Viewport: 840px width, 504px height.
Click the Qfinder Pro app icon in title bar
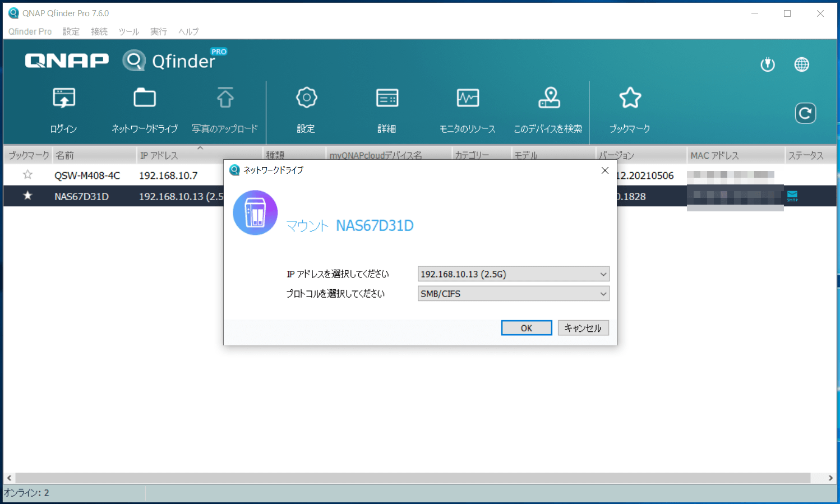[x=13, y=13]
